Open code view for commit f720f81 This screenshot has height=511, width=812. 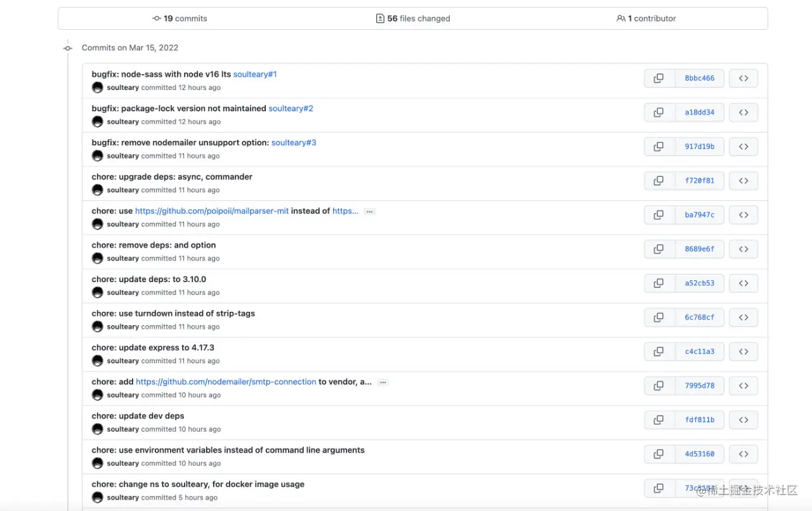[743, 181]
